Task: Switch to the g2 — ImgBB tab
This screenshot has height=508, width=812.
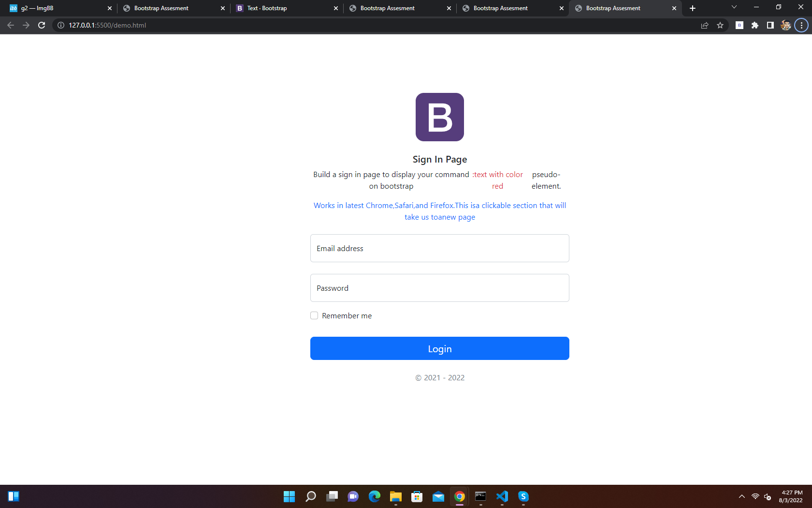Action: pos(61,8)
